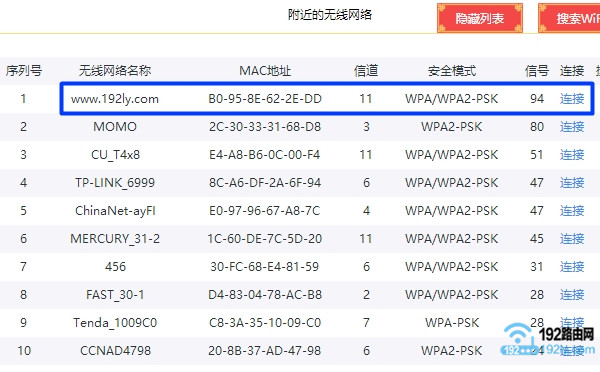The width and height of the screenshot is (600, 372).
Task: Click MAC address 1C-60-DE-7C-5D-20
Action: pyautogui.click(x=264, y=239)
